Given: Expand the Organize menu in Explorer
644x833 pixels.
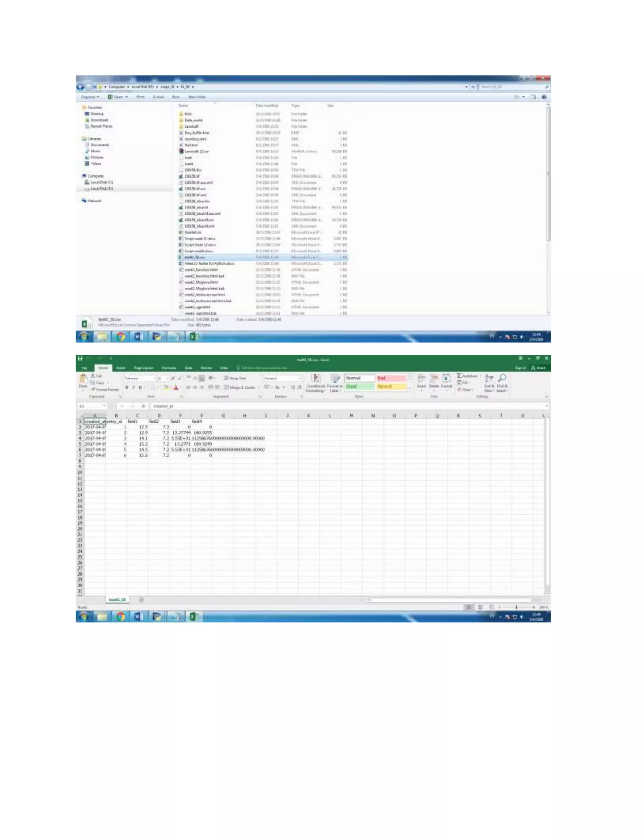Looking at the screenshot, I should (x=90, y=97).
